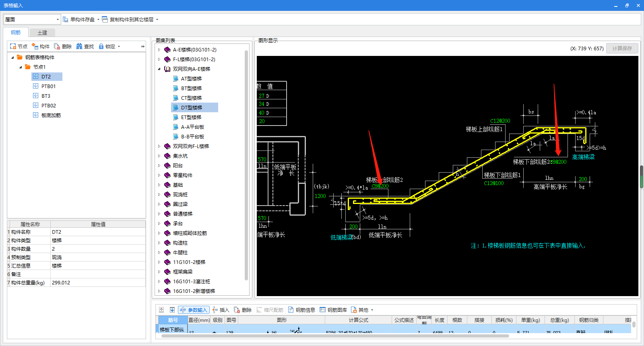644x346 pixels.
Task: Click 总重(kg) column header
Action: 559,320
